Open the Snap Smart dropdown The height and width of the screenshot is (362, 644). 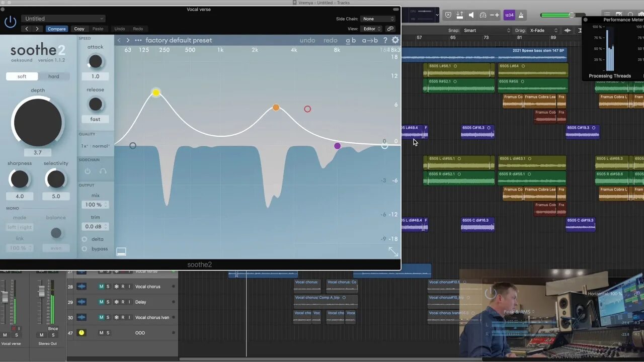[x=487, y=31]
